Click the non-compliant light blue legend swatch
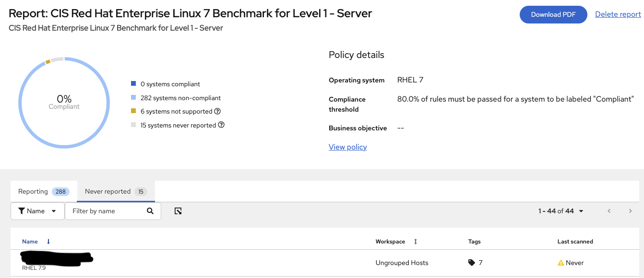 (x=133, y=98)
